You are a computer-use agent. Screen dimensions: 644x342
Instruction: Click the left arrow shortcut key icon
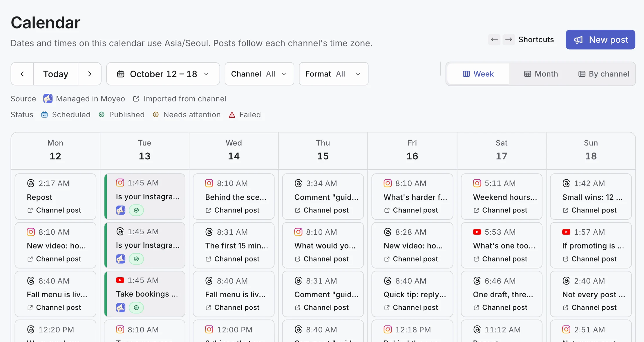[494, 39]
